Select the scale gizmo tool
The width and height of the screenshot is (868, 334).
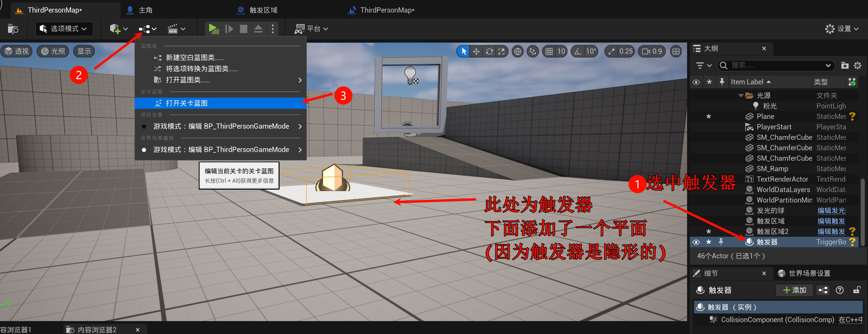pyautogui.click(x=502, y=52)
